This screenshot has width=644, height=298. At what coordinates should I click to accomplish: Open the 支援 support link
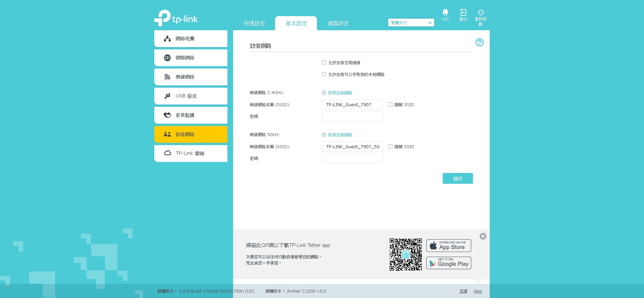[x=463, y=291]
